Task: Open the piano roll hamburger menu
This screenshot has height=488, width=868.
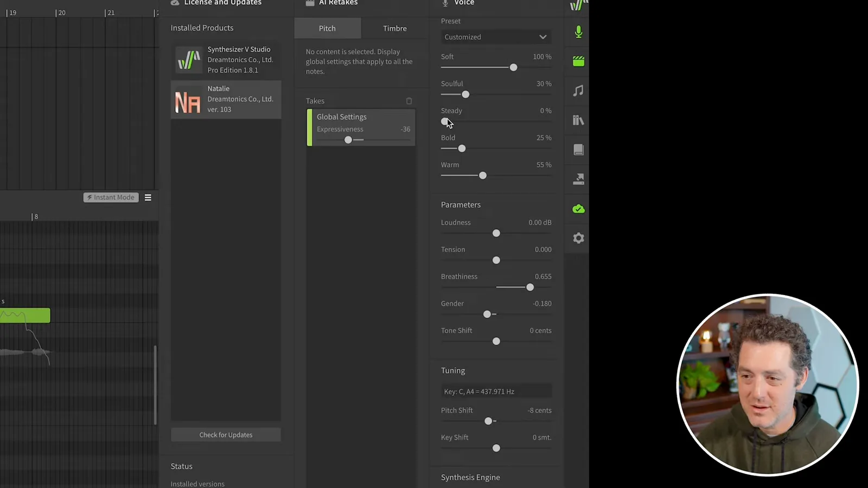Action: click(148, 197)
